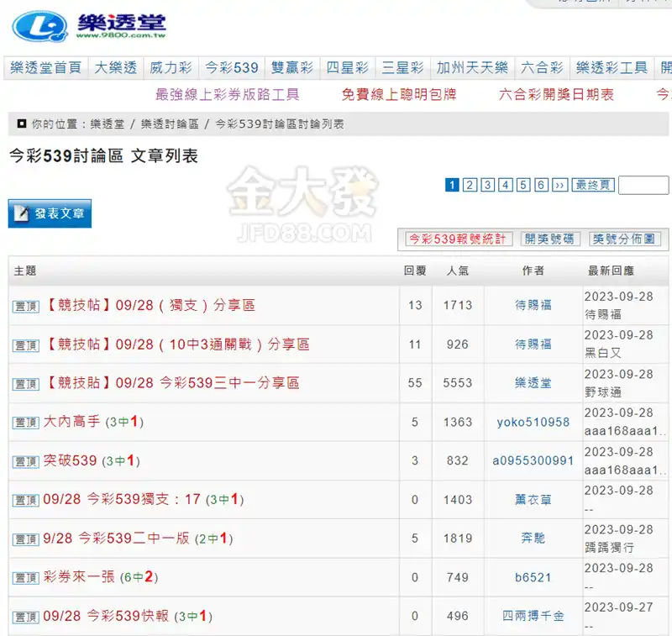Open the 獎號分佈圖 distribution chart
The image size is (672, 636).
point(625,239)
